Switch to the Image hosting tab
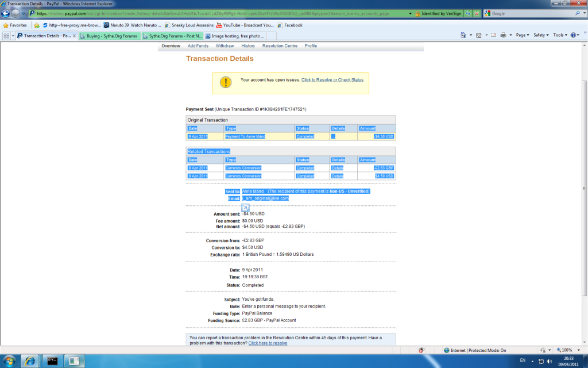 tap(235, 36)
